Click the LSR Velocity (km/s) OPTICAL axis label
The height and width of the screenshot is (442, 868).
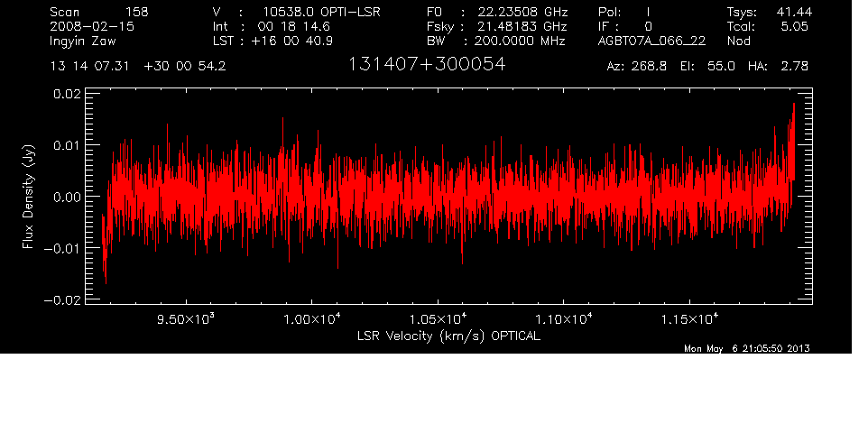[x=448, y=336]
